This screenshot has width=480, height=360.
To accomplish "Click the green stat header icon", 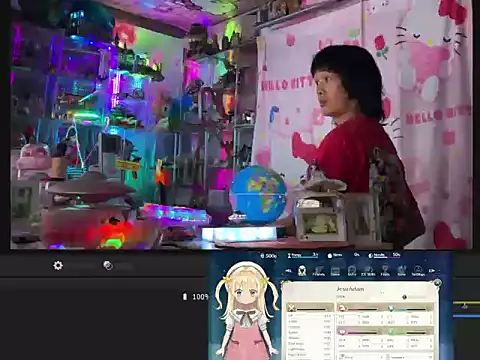I will point(391,331).
